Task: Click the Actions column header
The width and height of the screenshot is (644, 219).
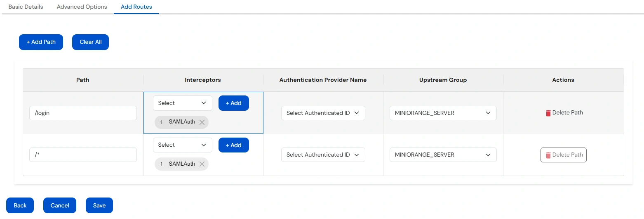Action: point(563,80)
